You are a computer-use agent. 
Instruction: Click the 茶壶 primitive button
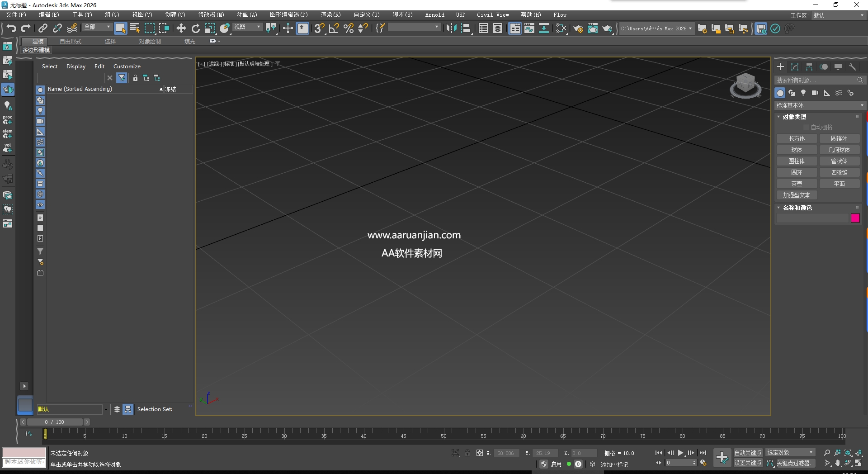tap(797, 184)
